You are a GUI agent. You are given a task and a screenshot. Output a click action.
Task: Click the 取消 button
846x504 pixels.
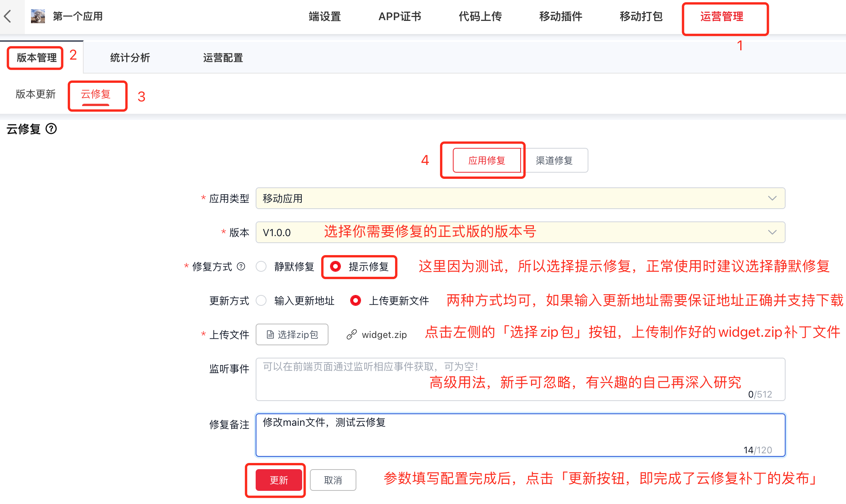[x=333, y=480]
